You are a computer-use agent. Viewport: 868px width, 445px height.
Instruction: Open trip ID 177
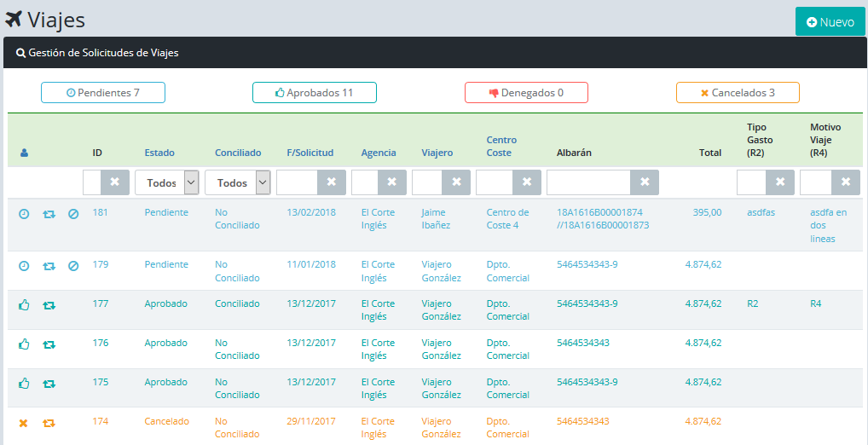pyautogui.click(x=101, y=303)
